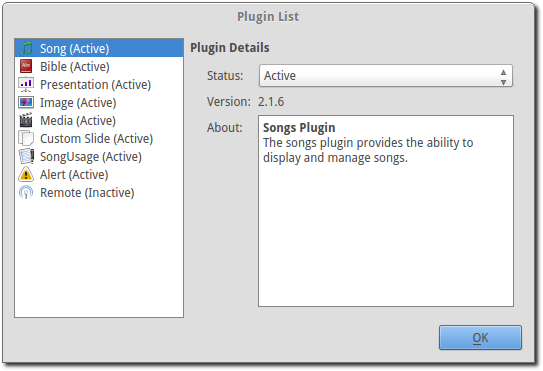The height and width of the screenshot is (371, 543).
Task: Open the Status dropdown showing Active
Action: coord(385,76)
